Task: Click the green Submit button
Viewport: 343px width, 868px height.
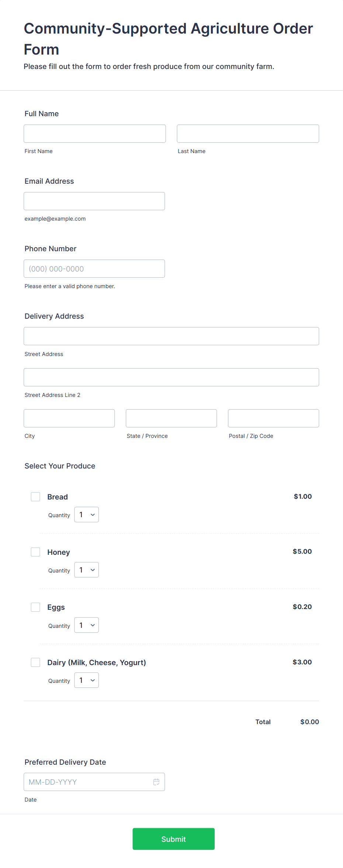Action: 174,839
